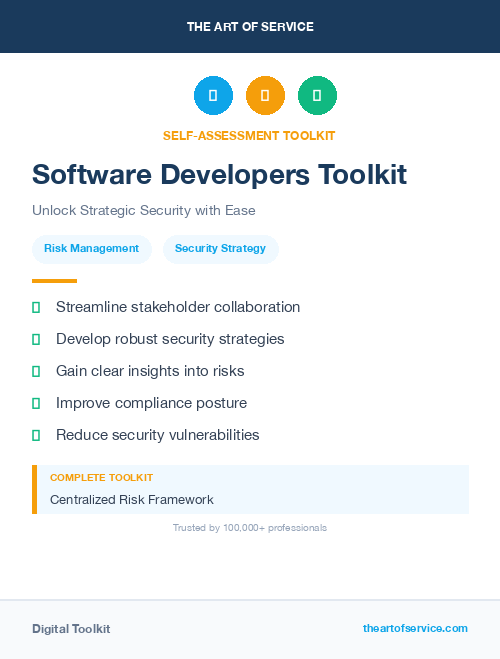Click the SELF-ASSESSMENT TOOLKIT label
500x659 pixels.
[249, 136]
